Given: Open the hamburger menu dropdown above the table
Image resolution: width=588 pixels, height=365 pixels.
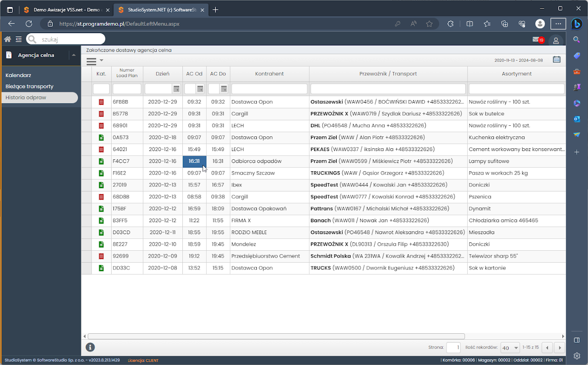Looking at the screenshot, I should (x=94, y=61).
